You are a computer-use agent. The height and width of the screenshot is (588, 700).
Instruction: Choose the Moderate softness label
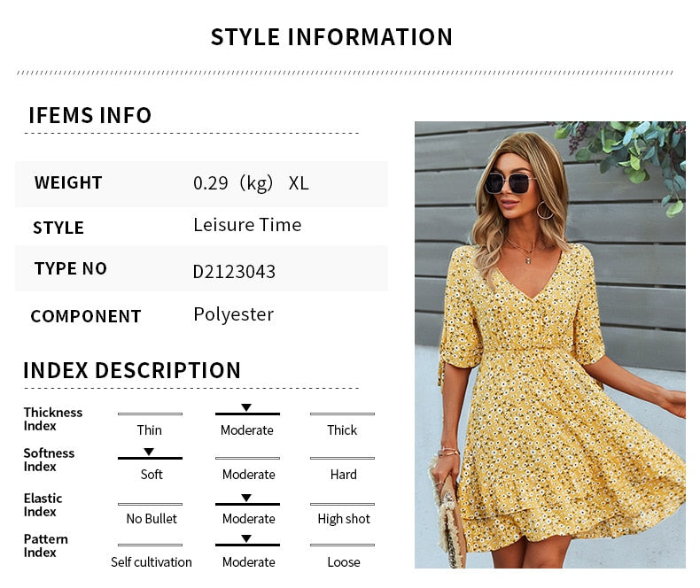[x=249, y=475]
